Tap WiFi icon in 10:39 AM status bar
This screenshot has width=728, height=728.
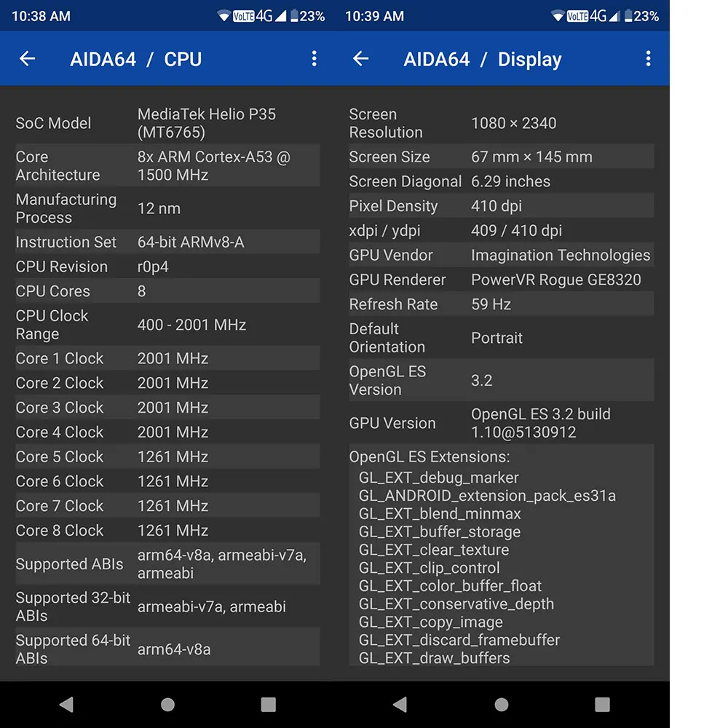click(558, 16)
